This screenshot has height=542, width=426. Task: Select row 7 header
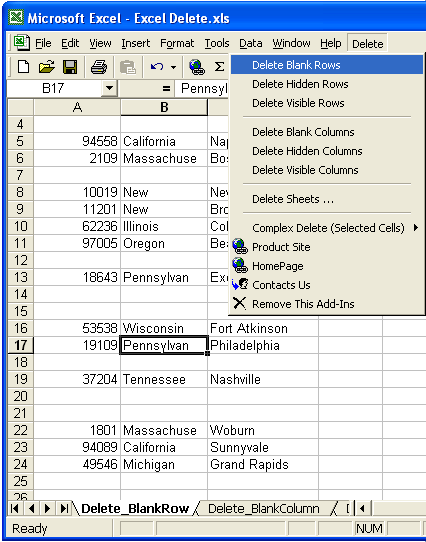tap(20, 175)
